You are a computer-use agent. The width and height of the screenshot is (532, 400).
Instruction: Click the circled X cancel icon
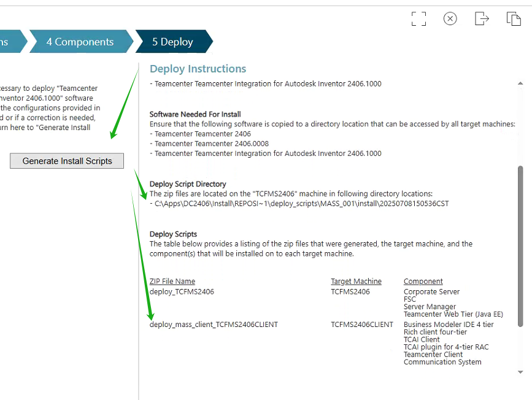tap(450, 18)
